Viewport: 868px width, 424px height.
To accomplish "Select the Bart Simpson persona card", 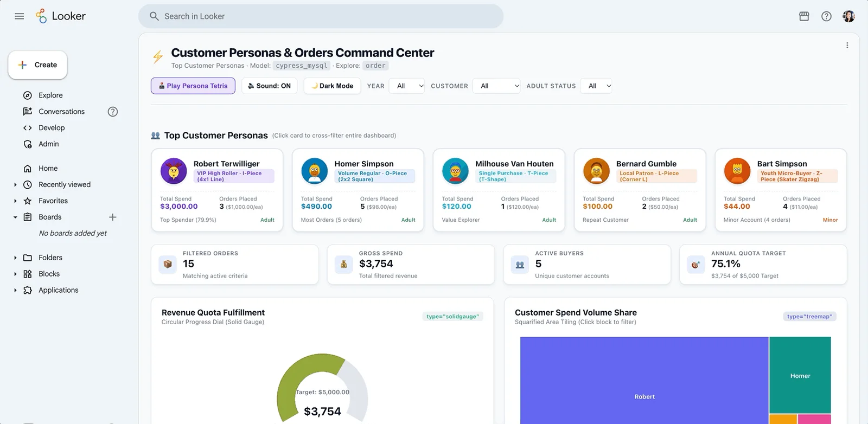I will click(781, 190).
